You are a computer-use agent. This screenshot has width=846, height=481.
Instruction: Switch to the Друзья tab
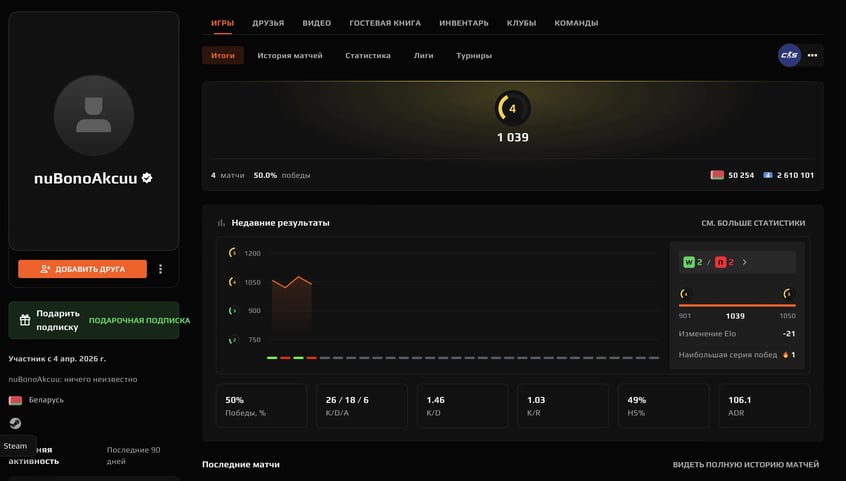pyautogui.click(x=268, y=23)
